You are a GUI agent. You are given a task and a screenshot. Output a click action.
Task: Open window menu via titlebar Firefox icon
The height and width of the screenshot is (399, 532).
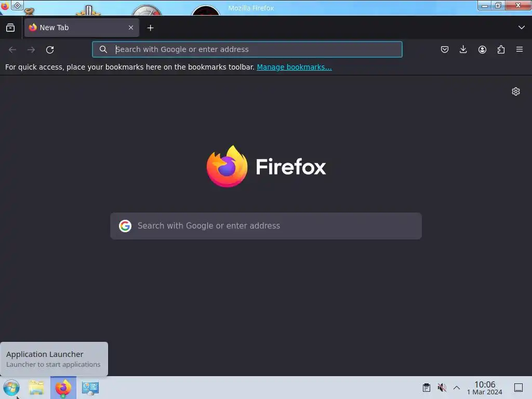(x=5, y=6)
